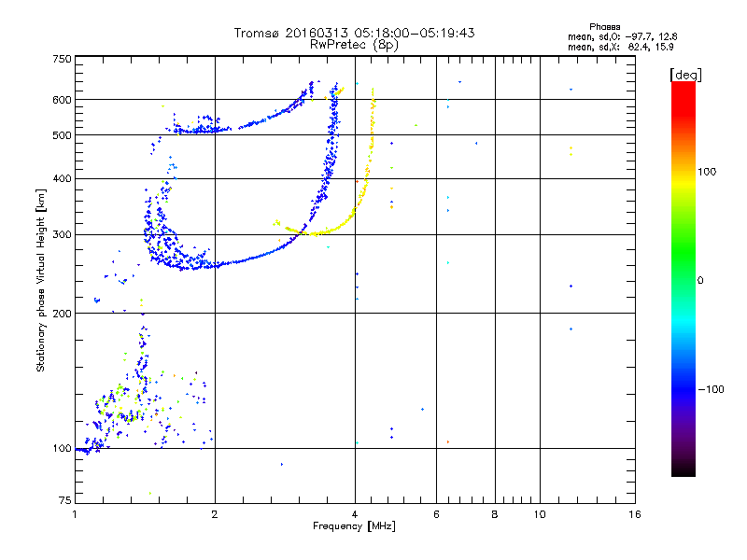Viewport: 747px width, 560px height.
Task: Click the "mean, sd,X: 82.4, 15.9" line
Action: pos(620,47)
